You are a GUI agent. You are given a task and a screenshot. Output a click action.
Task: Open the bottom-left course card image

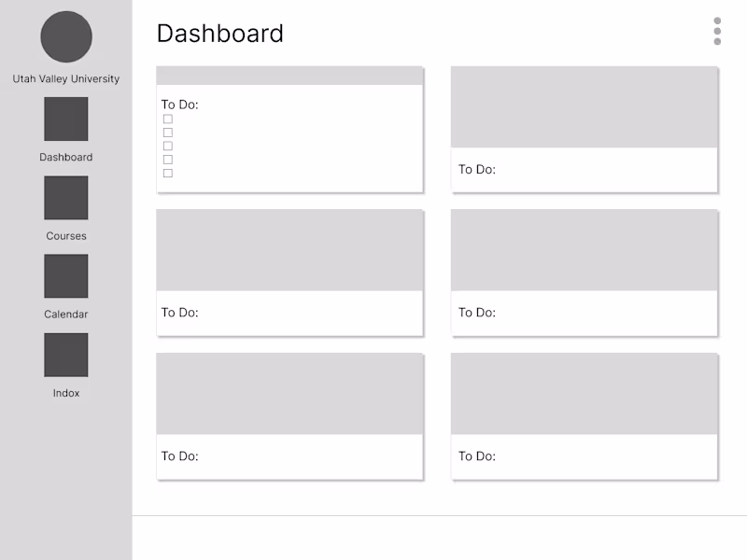click(289, 394)
